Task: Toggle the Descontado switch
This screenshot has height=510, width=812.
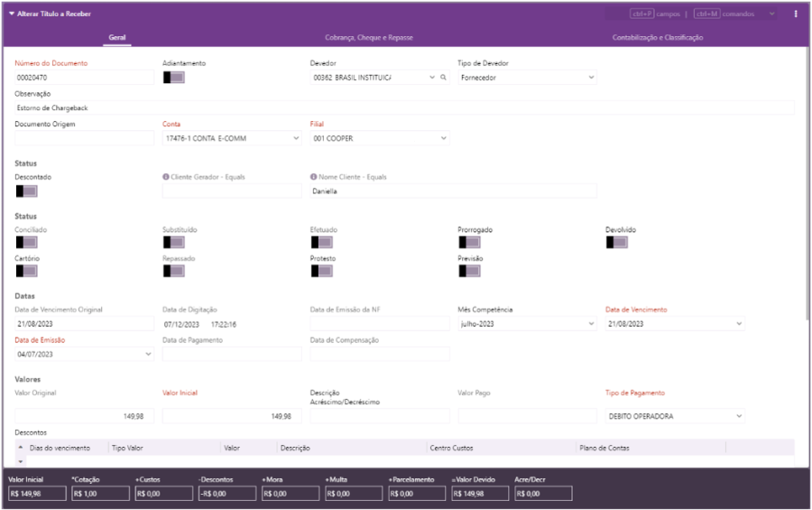Action: point(26,191)
